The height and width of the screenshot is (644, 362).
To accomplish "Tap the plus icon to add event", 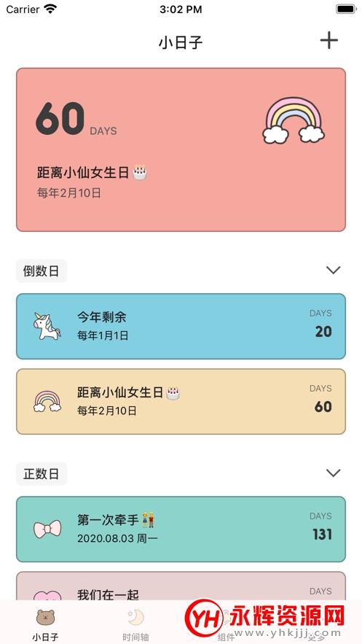I will pos(328,40).
